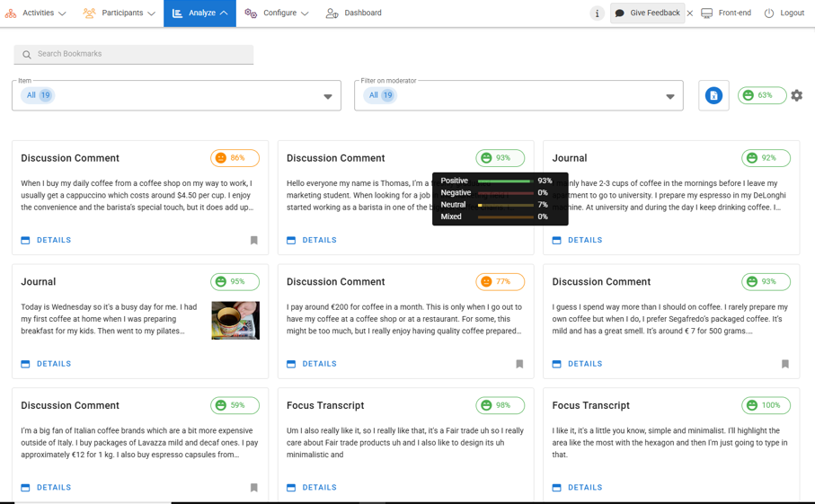This screenshot has height=504, width=815.
Task: Click the Logout power icon
Action: pyautogui.click(x=769, y=13)
